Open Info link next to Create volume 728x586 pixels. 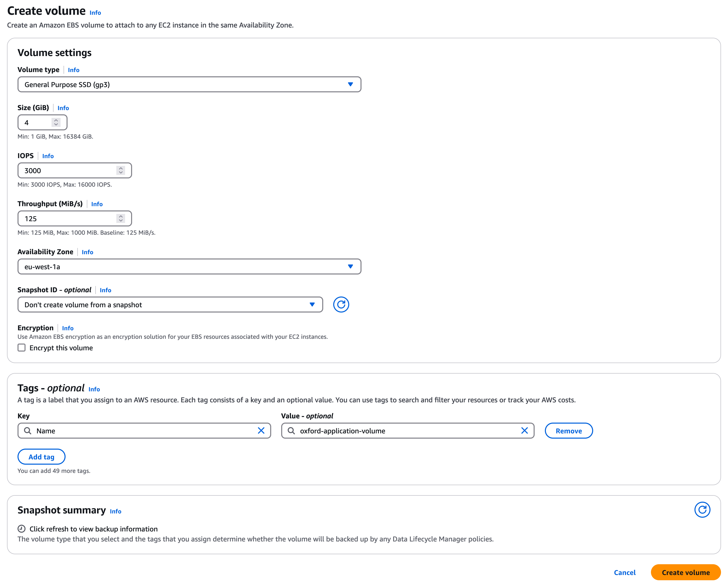tap(95, 13)
